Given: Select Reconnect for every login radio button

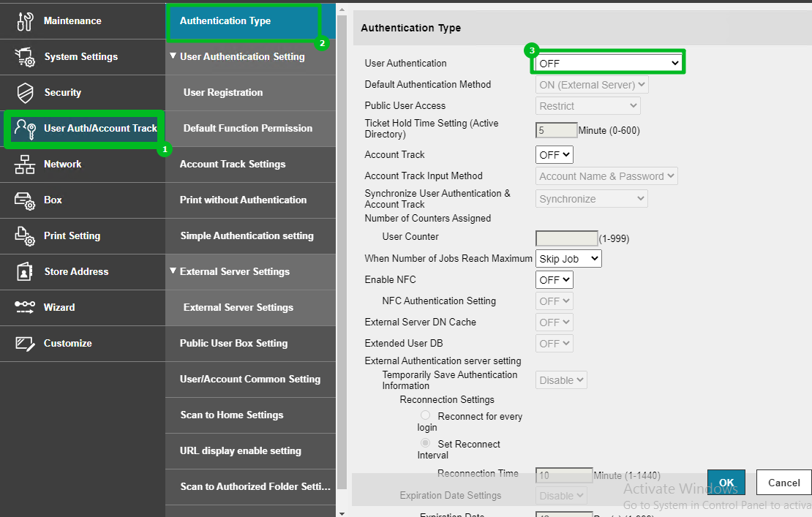Looking at the screenshot, I should pos(425,415).
